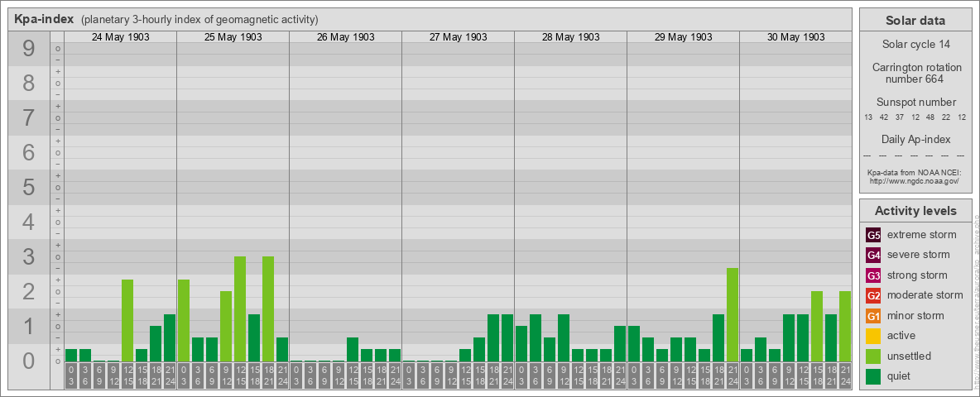Viewport: 980px width, 397px height.
Task: Click the Daily Ap-index label
Action: tap(915, 139)
